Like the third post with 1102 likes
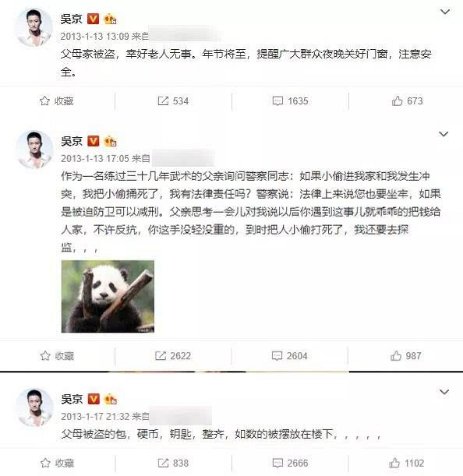 tap(407, 463)
